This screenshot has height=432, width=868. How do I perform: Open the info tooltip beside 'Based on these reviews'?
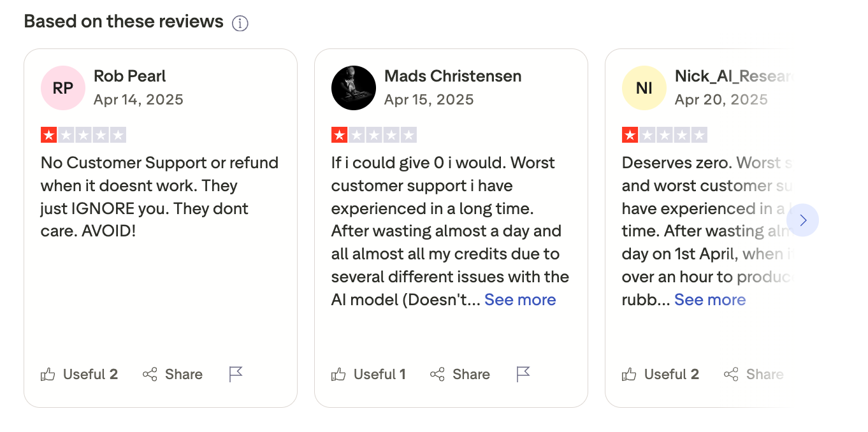(x=239, y=23)
